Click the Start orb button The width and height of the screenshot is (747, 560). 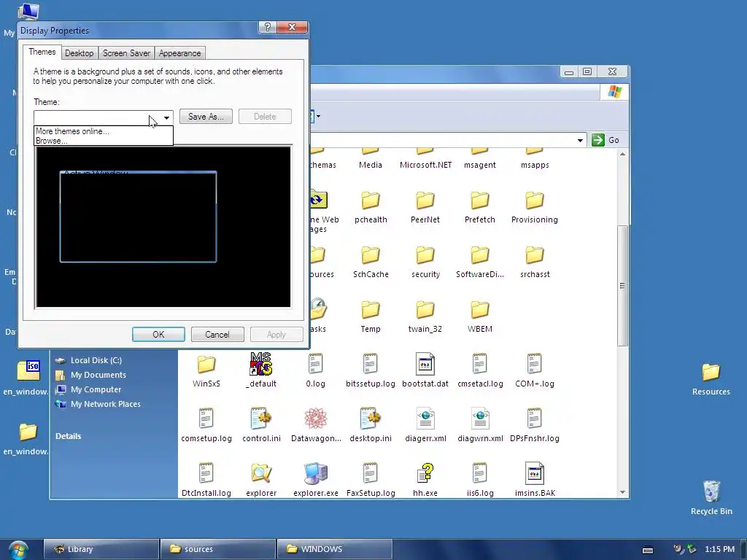[18, 550]
